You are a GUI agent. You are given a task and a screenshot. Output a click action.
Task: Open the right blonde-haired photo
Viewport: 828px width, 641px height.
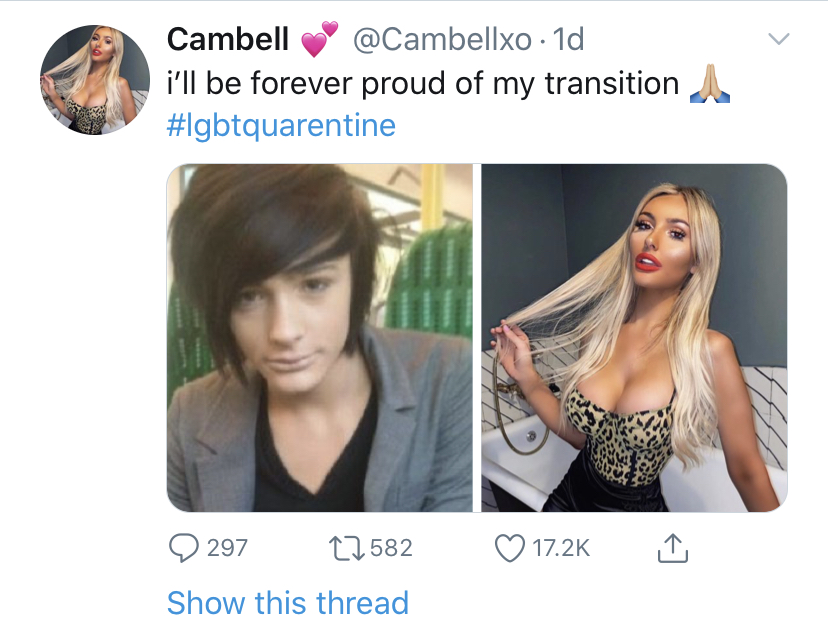coord(634,338)
